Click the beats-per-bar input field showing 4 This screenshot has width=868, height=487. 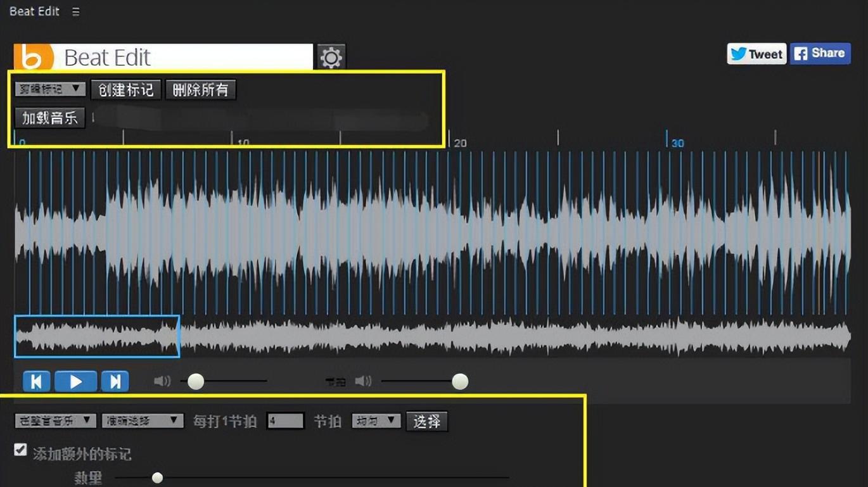click(285, 421)
